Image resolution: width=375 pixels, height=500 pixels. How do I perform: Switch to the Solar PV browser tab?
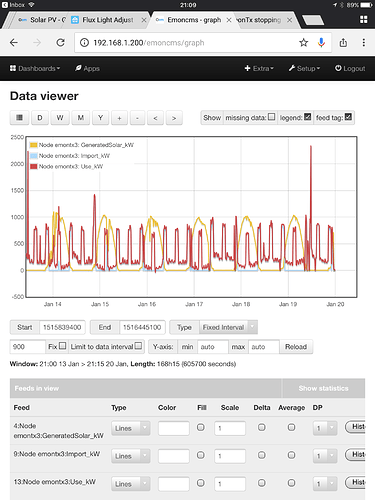point(42,20)
